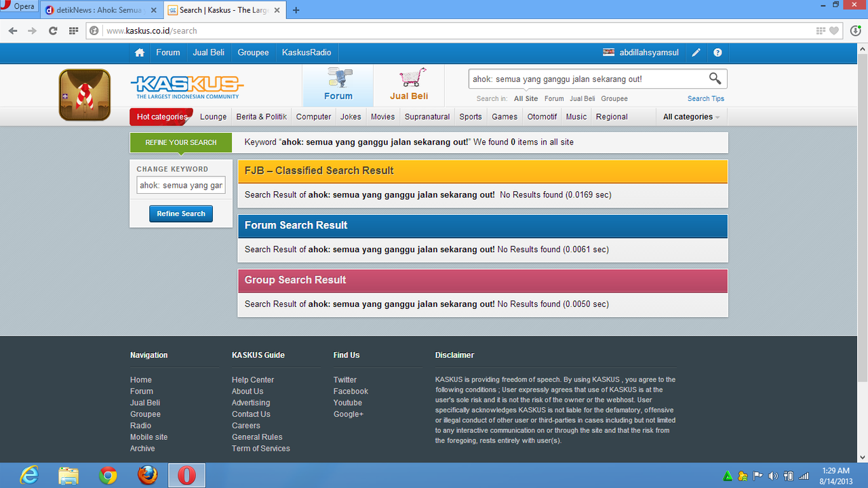Click the Kaskus home icon in blue bar
868x488 pixels.
click(140, 52)
